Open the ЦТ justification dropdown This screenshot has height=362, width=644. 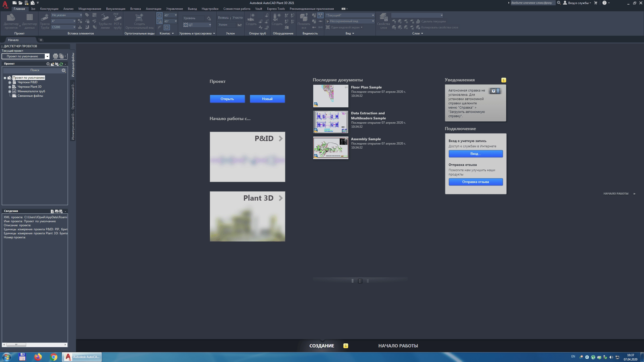coord(197,25)
